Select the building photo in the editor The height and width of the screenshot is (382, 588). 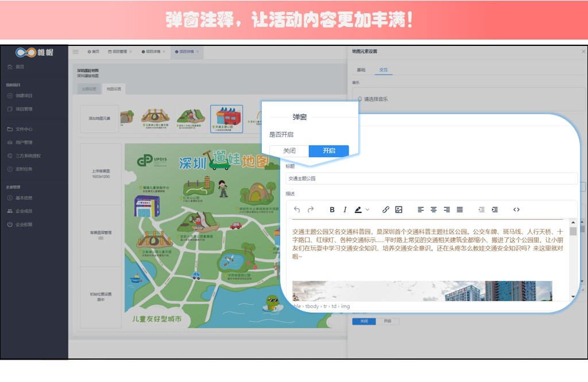point(422,291)
